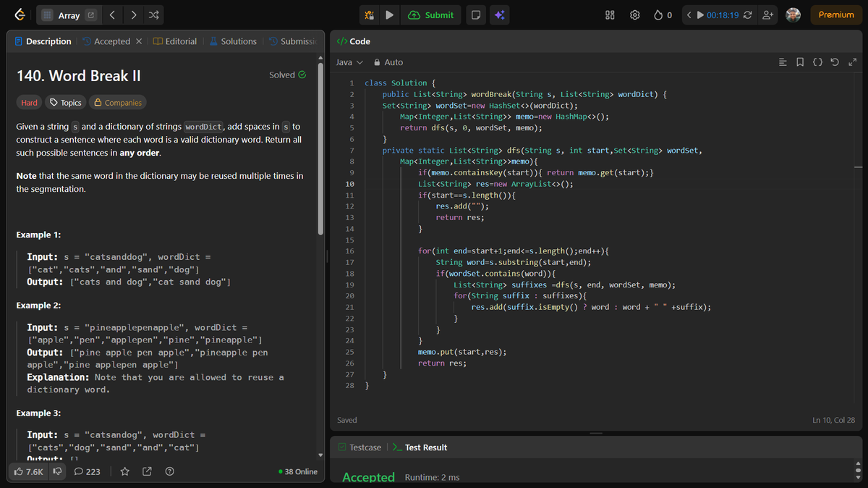Click editor line number 10
Image resolution: width=868 pixels, height=488 pixels.
[350, 184]
